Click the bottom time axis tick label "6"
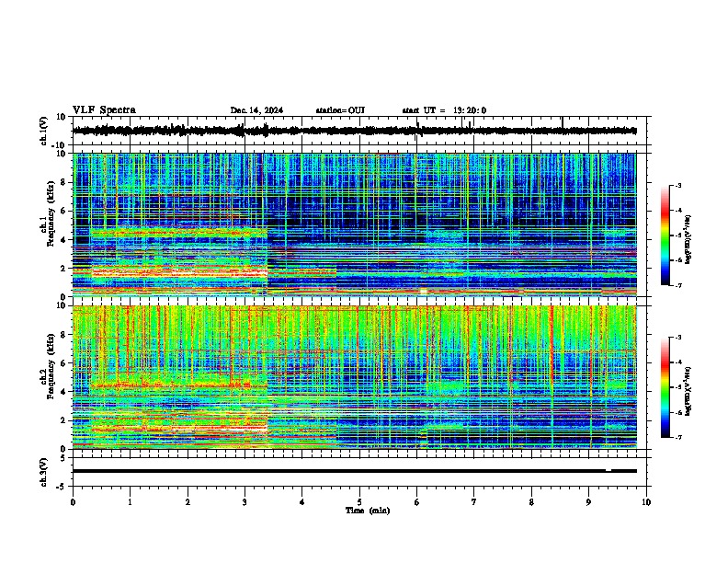Viewport: 728px width, 563px height. (x=417, y=502)
